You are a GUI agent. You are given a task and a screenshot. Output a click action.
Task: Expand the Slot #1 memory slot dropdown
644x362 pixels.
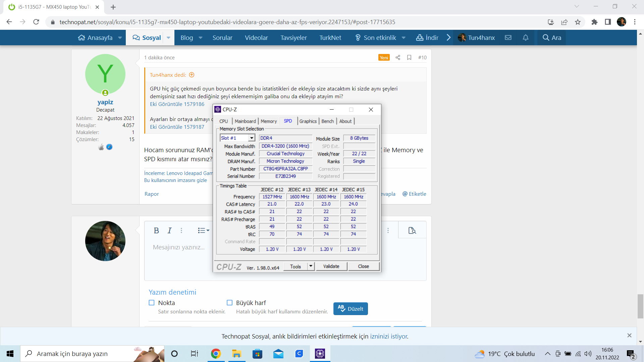click(252, 138)
